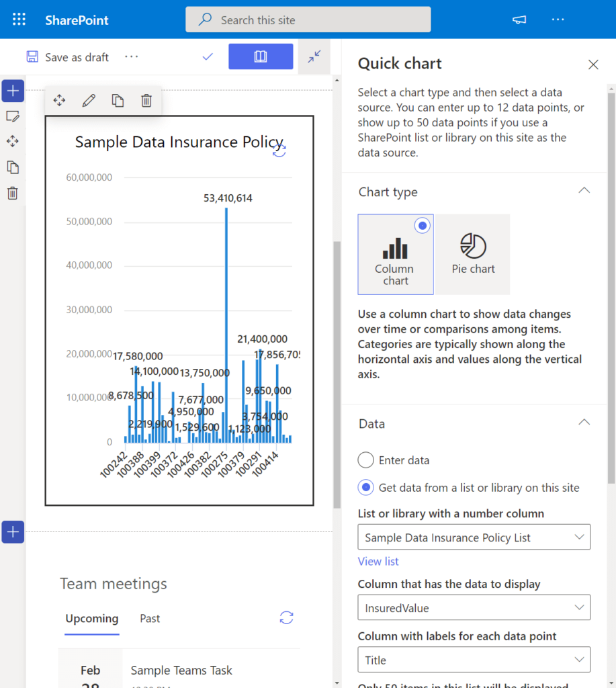This screenshot has height=688, width=616.
Task: Click the 60,000,000 axis value
Action: pos(89,177)
